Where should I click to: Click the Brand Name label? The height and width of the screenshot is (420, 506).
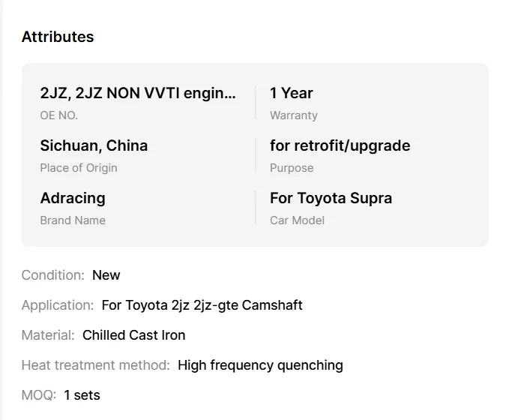click(x=72, y=220)
